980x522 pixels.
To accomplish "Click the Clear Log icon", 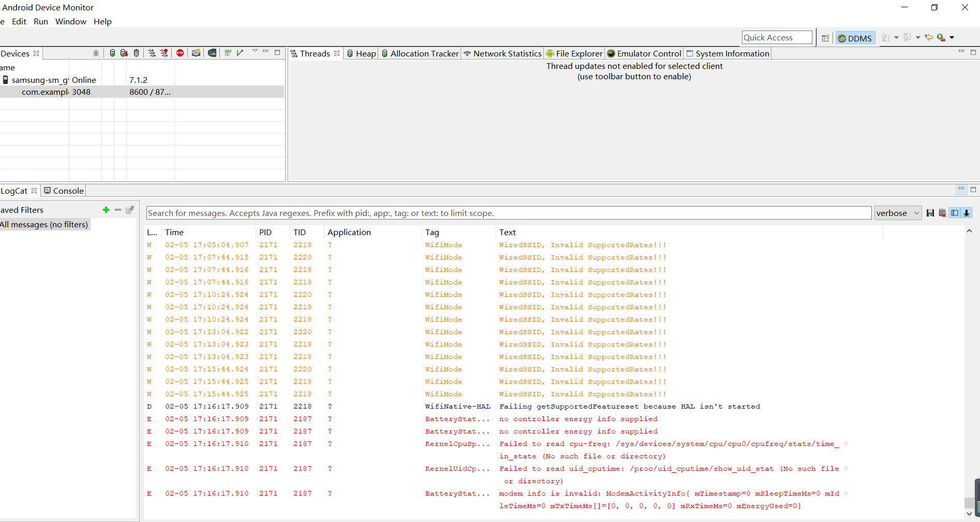I will click(942, 213).
